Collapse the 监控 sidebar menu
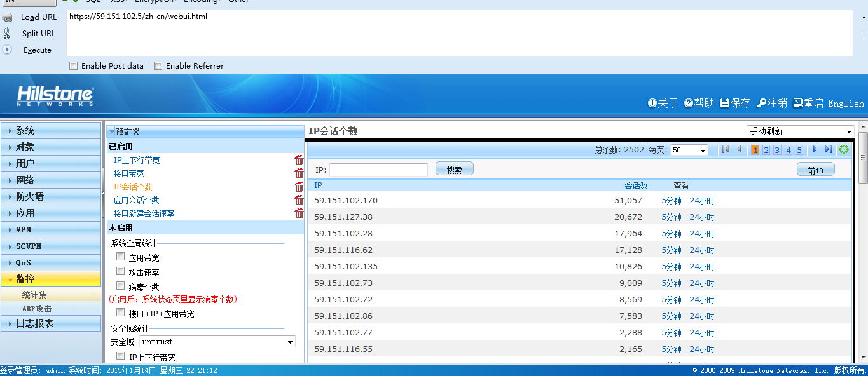The height and width of the screenshot is (376, 868). pos(51,279)
